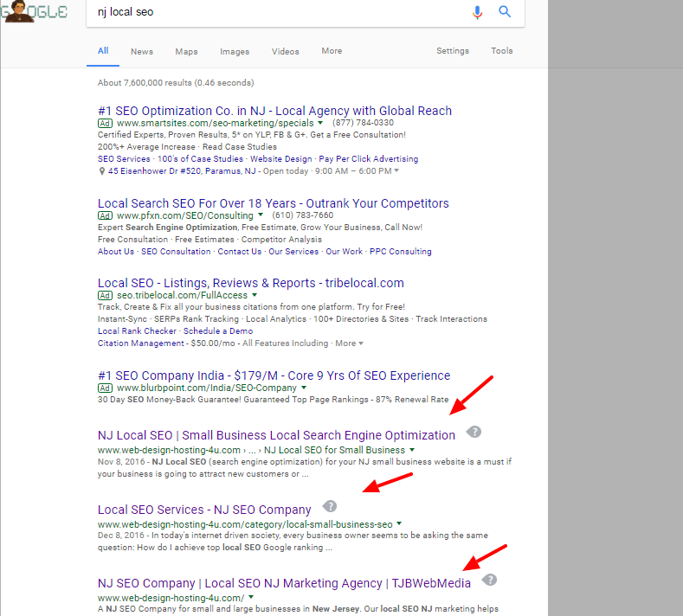Click About 7,600,000 results text
This screenshot has height=616, width=683.
[176, 83]
